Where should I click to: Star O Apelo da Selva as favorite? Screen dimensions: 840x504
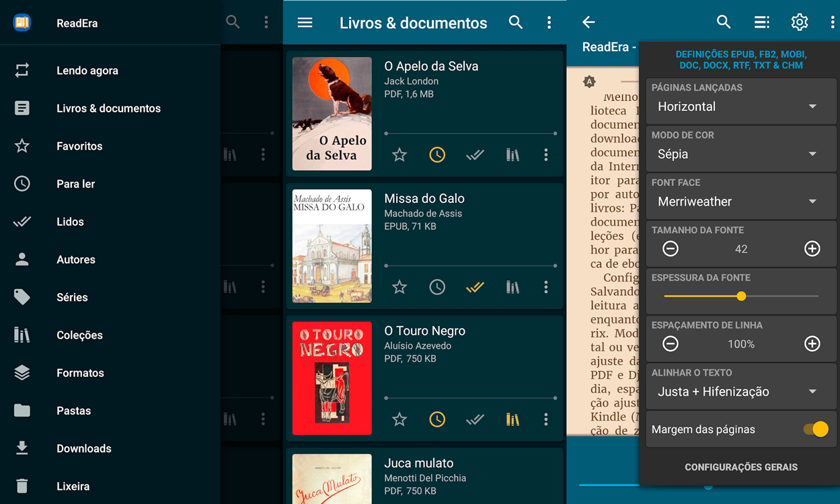[x=399, y=155]
